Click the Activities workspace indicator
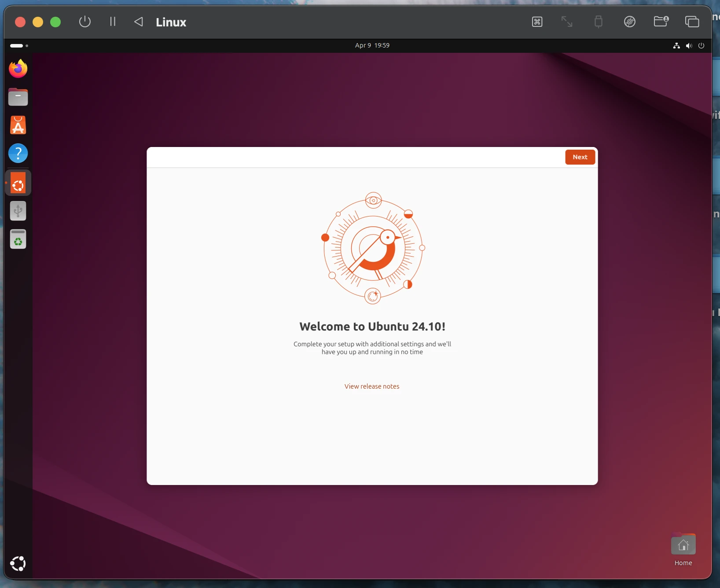 pyautogui.click(x=19, y=46)
